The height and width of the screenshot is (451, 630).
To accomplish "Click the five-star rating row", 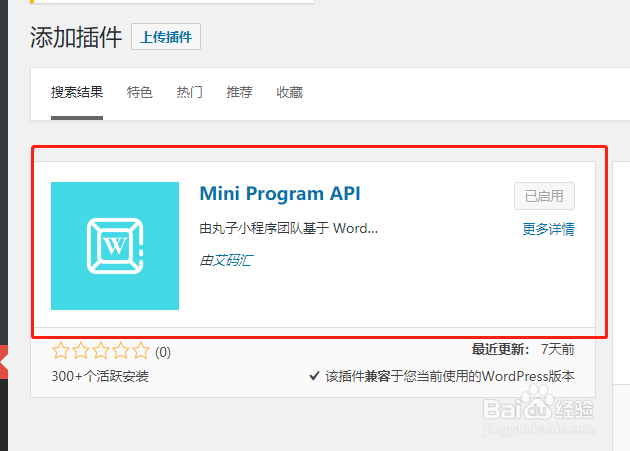I will coord(100,351).
